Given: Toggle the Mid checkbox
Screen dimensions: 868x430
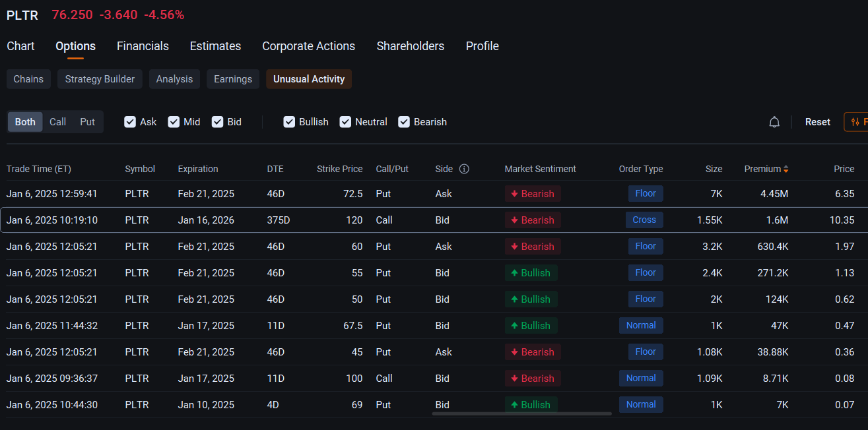Looking at the screenshot, I should click(x=174, y=122).
